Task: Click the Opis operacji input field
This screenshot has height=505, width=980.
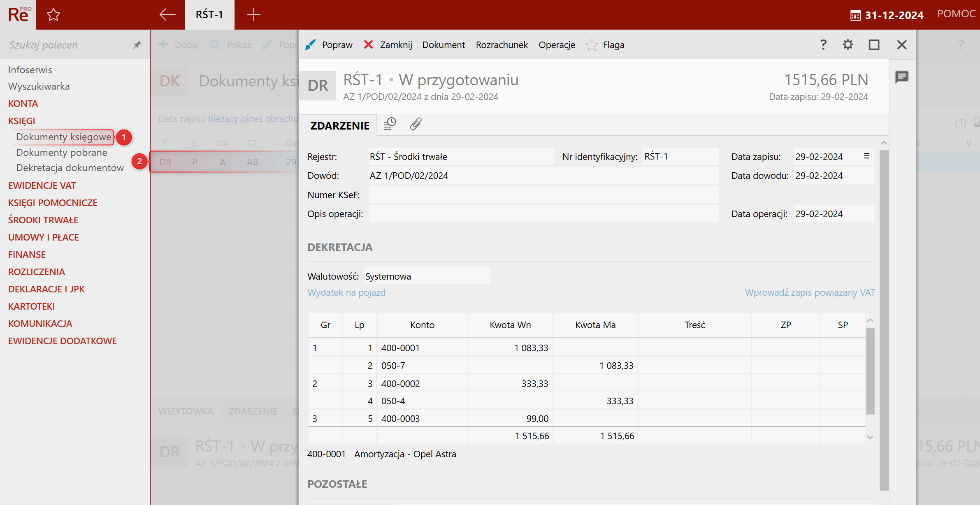Action: (543, 214)
